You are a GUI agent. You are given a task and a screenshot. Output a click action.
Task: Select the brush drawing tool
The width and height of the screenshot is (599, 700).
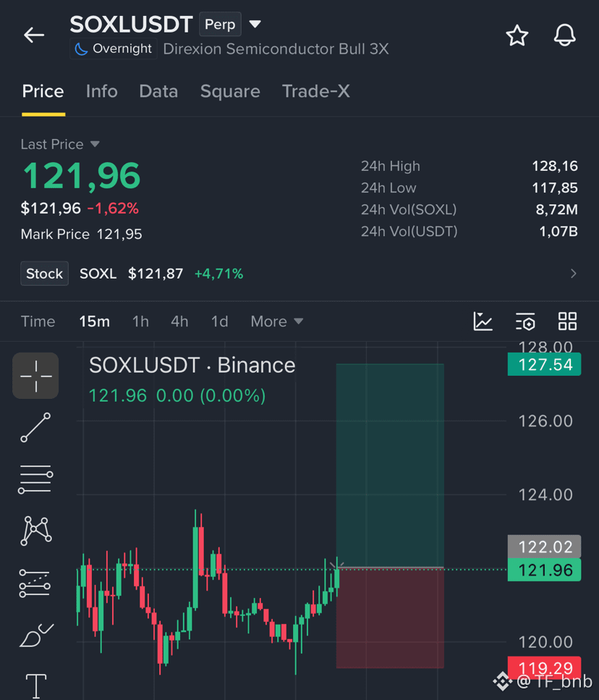[37, 636]
